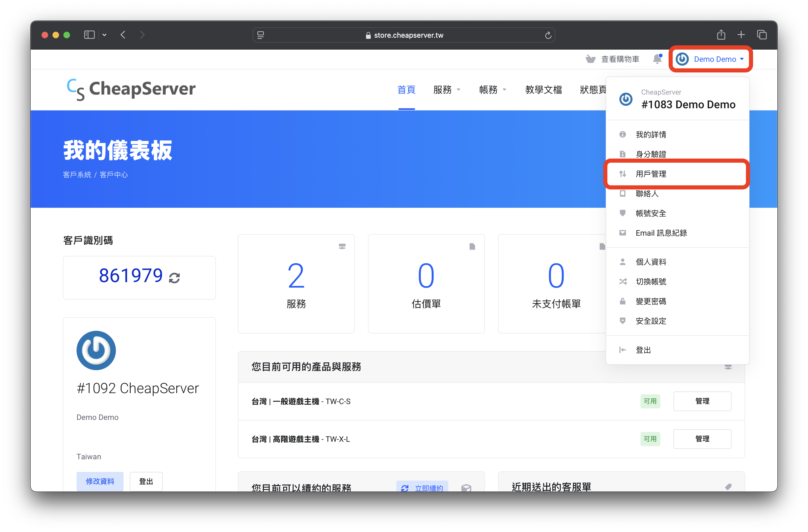Click the Safari share icon

pos(721,35)
